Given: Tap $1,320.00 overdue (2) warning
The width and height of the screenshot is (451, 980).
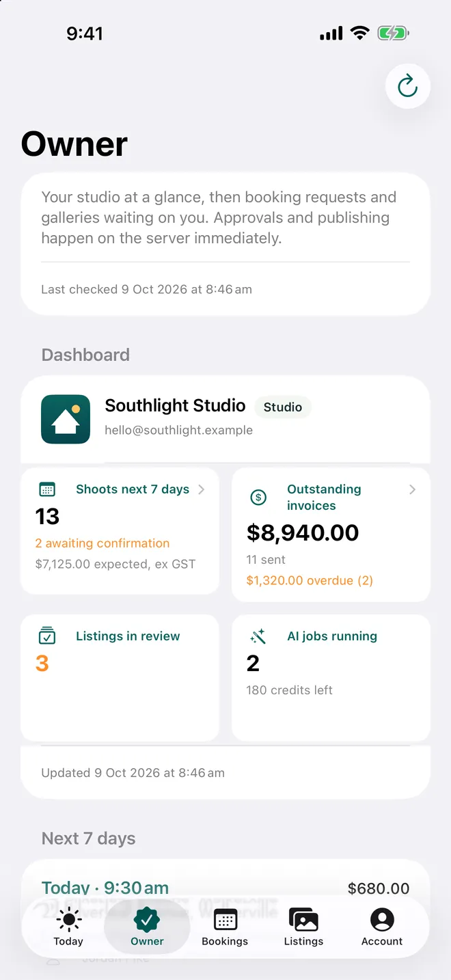Looking at the screenshot, I should pos(310,581).
